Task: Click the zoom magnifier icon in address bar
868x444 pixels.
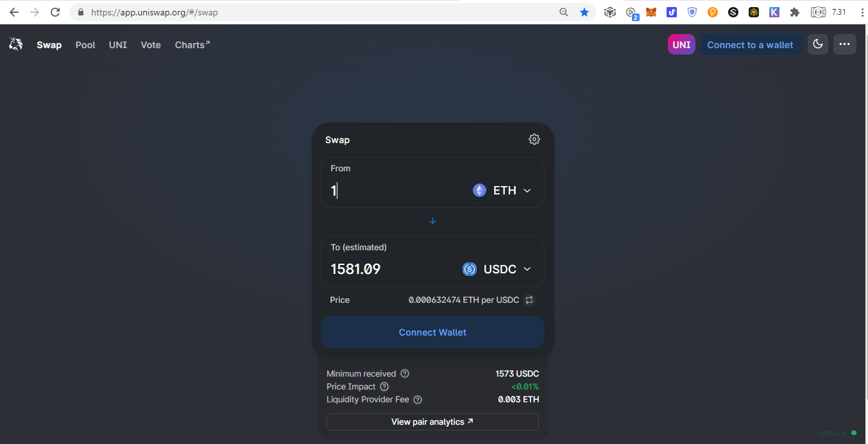Action: 564,12
